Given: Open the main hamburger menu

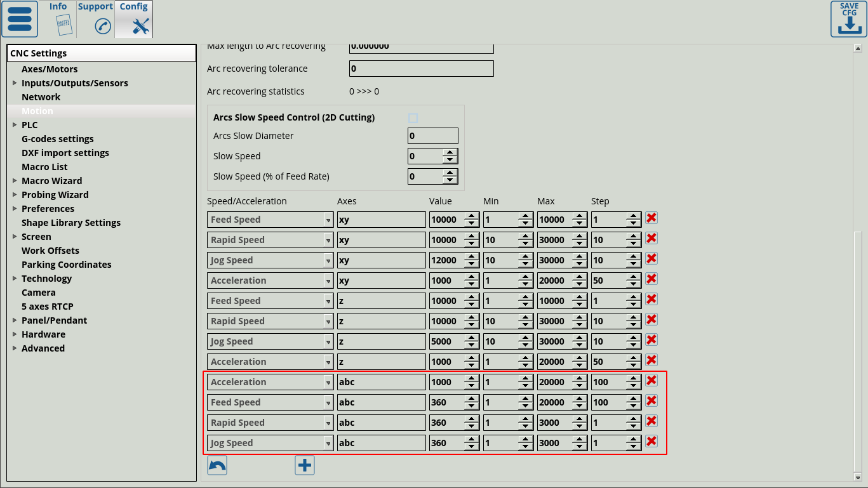Looking at the screenshot, I should point(20,19).
